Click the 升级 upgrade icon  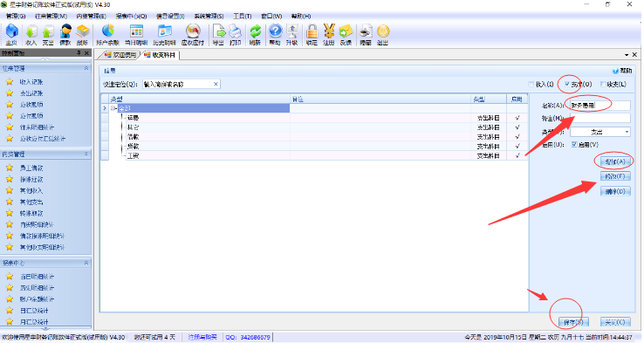[292, 34]
